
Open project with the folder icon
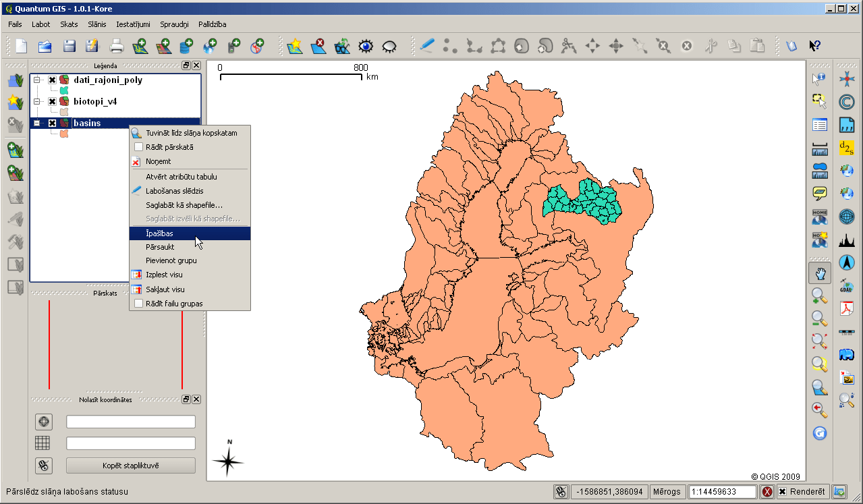[x=45, y=46]
